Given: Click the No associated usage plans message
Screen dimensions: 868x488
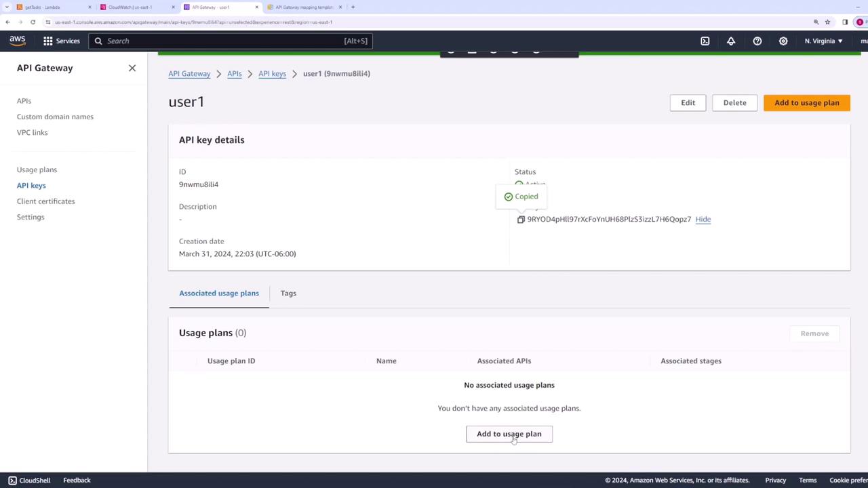Looking at the screenshot, I should pos(509,385).
